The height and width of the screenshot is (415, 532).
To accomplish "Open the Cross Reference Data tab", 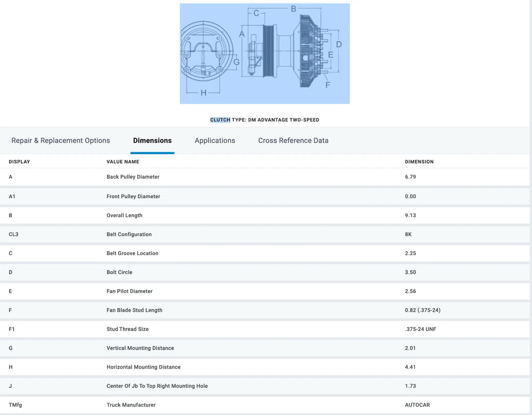I will [x=293, y=141].
